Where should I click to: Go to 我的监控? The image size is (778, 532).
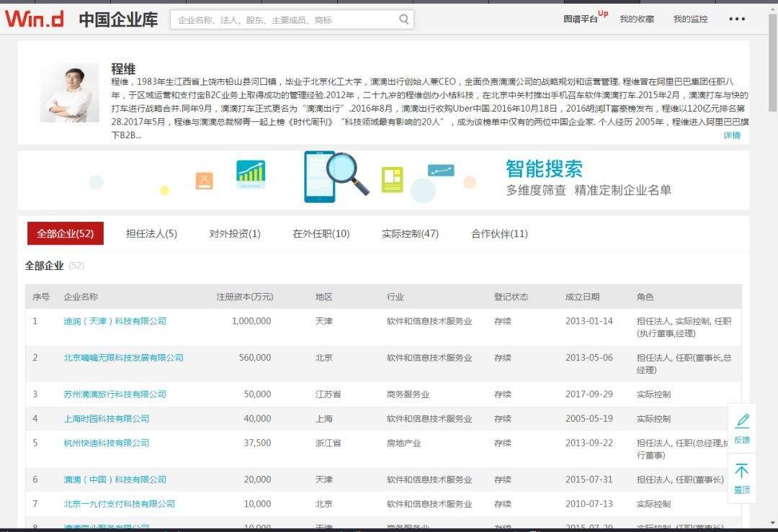690,19
